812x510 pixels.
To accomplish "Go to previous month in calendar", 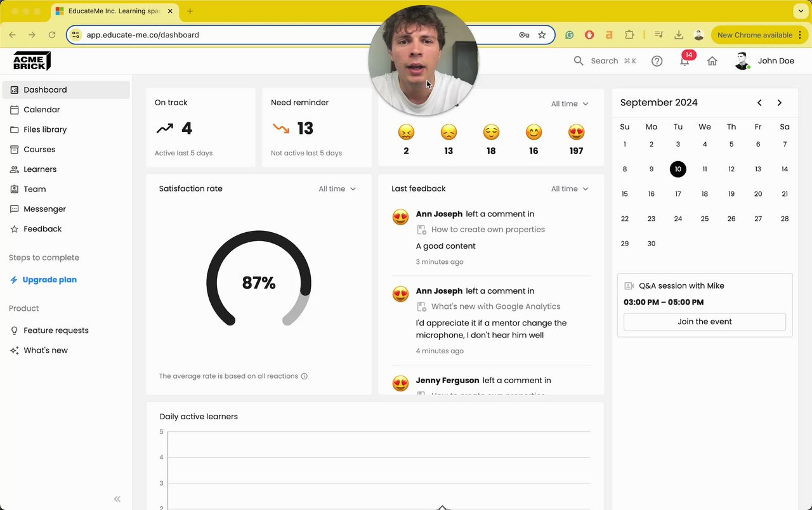I will 759,103.
